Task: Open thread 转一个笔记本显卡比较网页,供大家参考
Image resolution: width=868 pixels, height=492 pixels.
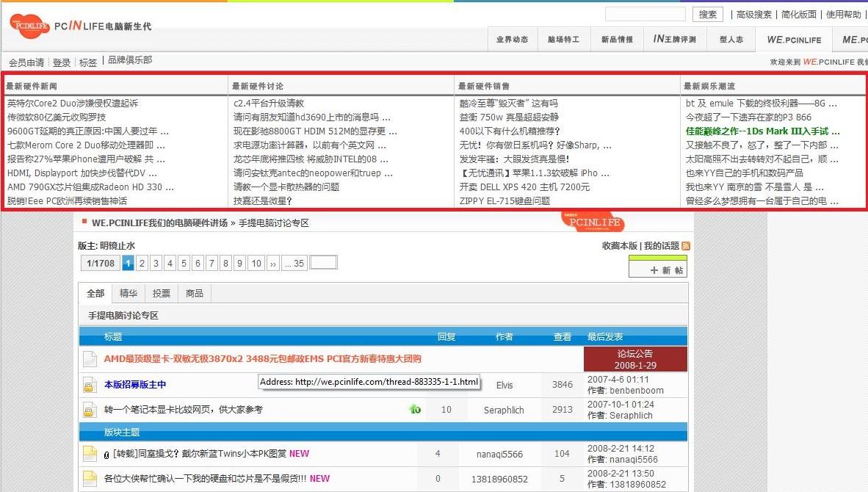Action: pos(184,410)
